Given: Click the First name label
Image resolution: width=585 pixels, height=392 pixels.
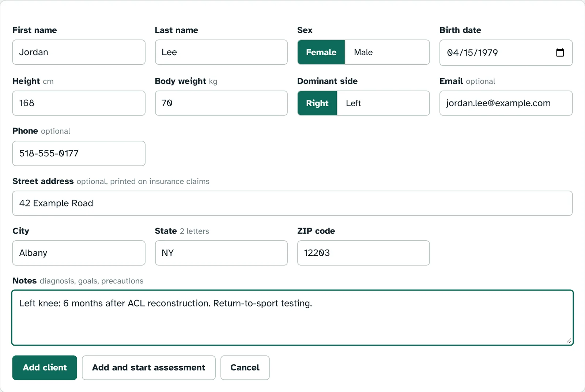Looking at the screenshot, I should 35,30.
